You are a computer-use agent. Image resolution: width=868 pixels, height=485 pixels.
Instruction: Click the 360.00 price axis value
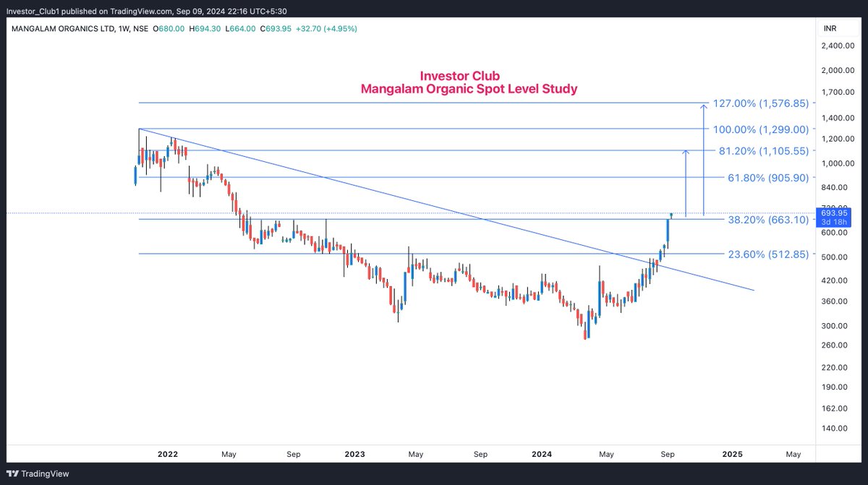coord(835,301)
